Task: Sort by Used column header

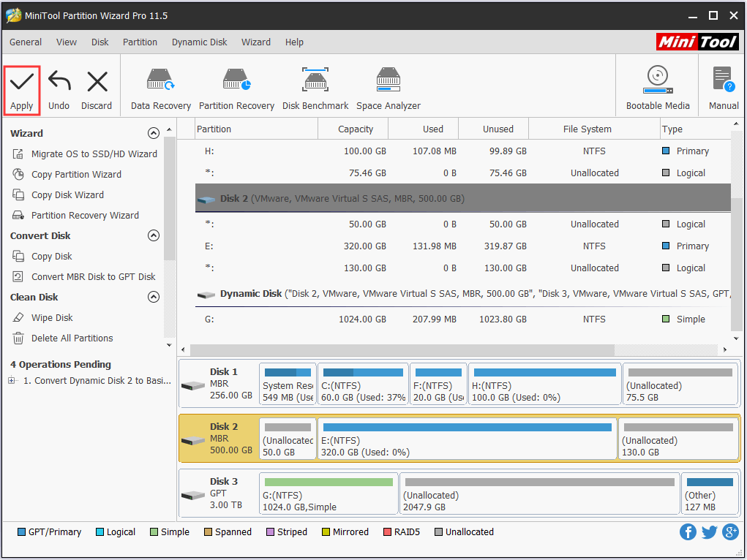Action: click(x=423, y=129)
